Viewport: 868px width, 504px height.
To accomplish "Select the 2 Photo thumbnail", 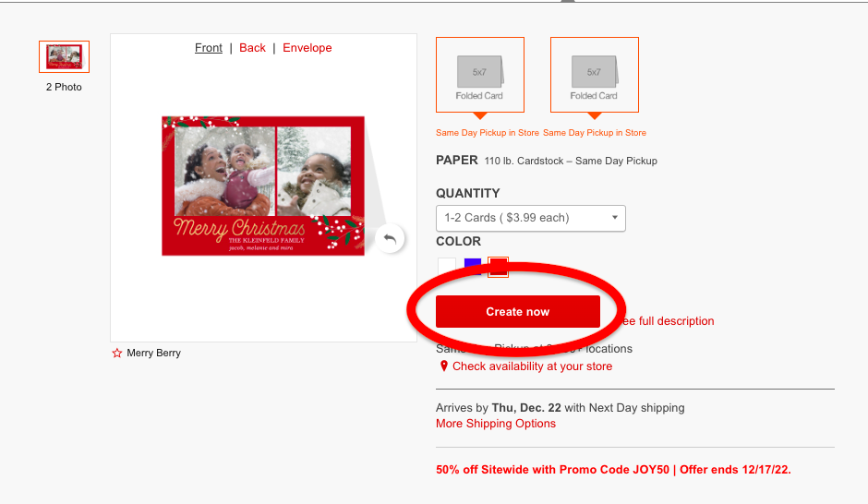I will click(x=65, y=56).
